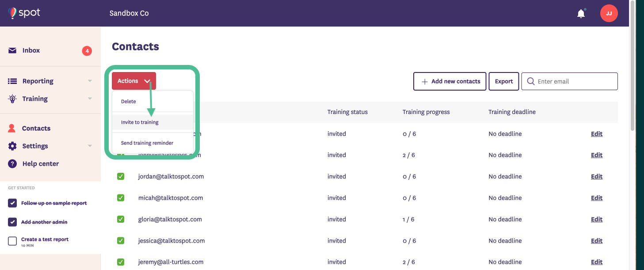Viewport: 644px width, 270px height.
Task: Choose Send training reminder from menu
Action: pos(147,143)
